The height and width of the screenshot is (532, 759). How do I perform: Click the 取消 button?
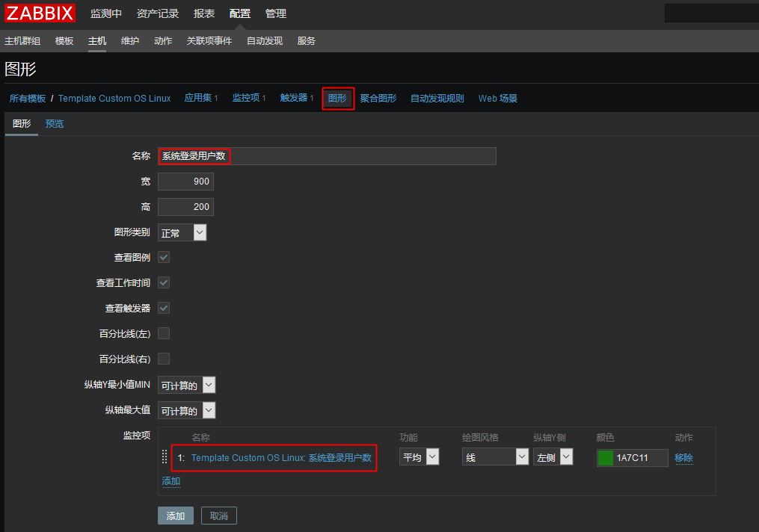[x=219, y=516]
